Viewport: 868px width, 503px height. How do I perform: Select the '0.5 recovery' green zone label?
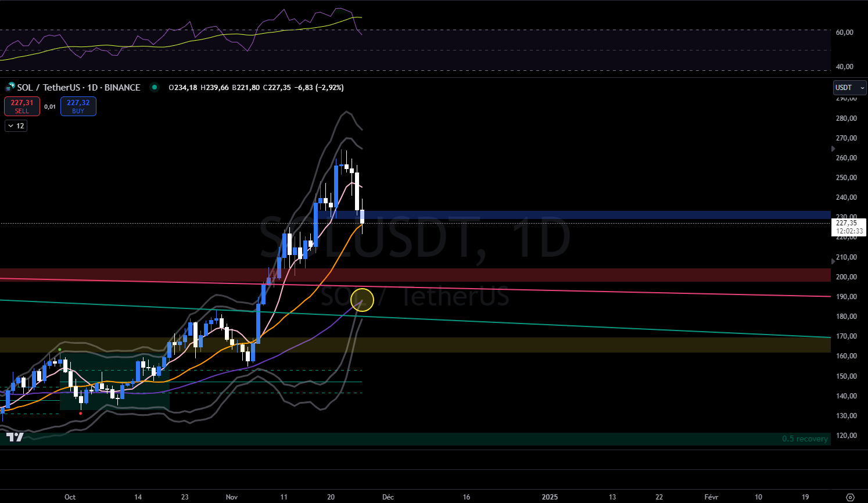coord(805,439)
